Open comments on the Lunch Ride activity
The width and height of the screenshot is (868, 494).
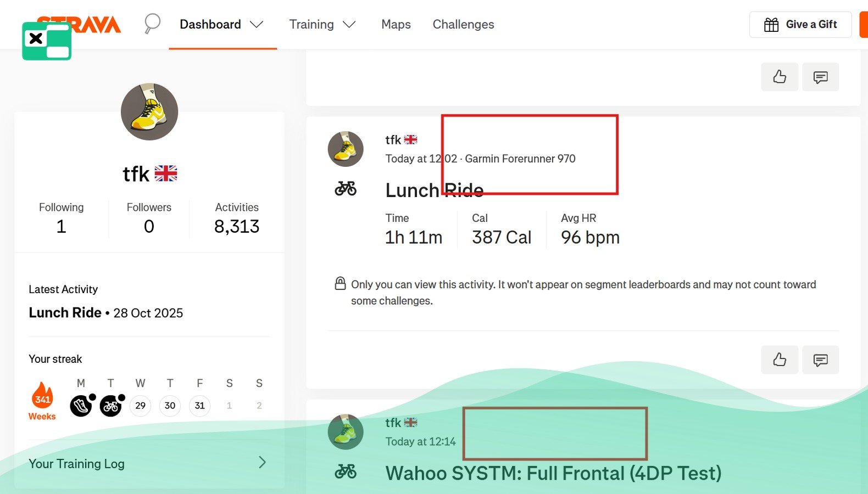[820, 360]
